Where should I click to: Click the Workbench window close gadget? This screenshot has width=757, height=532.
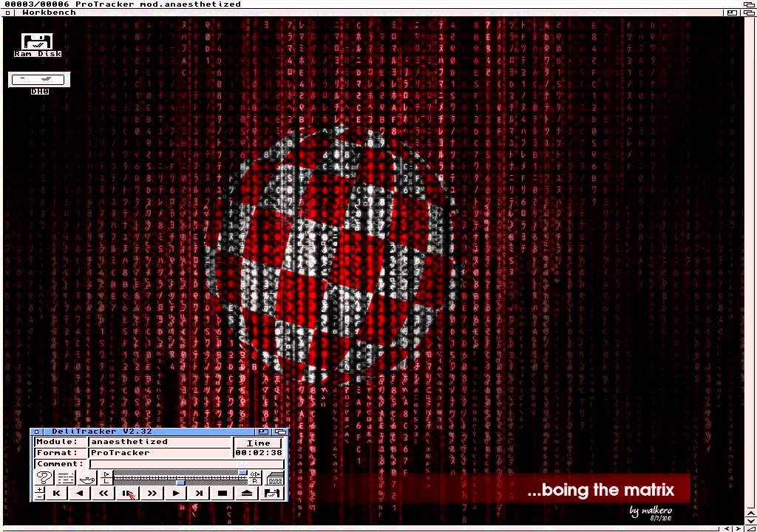[x=7, y=13]
